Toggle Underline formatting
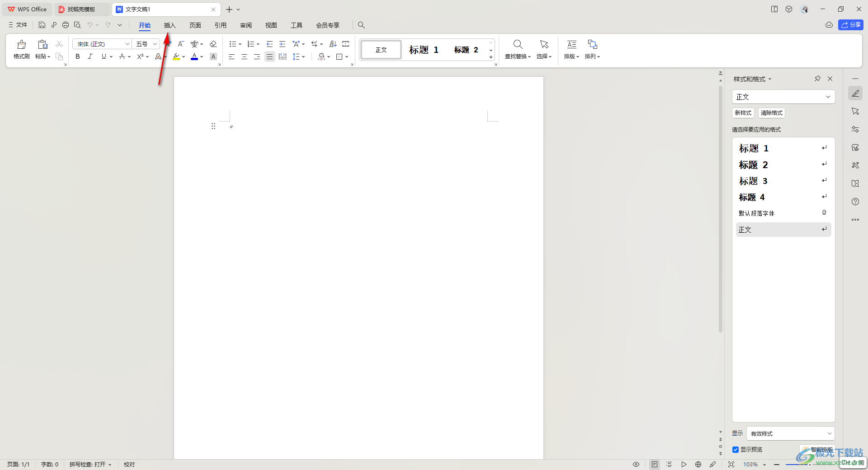Viewport: 868px width, 470px height. pyautogui.click(x=104, y=56)
